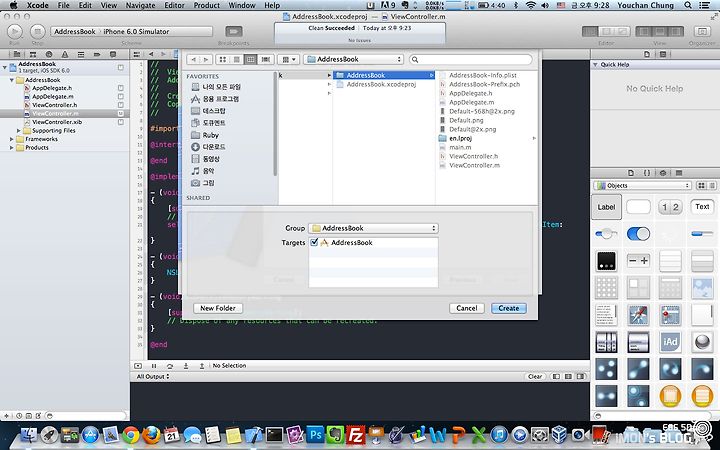The width and height of the screenshot is (720, 450).
Task: Click the Clear button in console
Action: pos(535,377)
